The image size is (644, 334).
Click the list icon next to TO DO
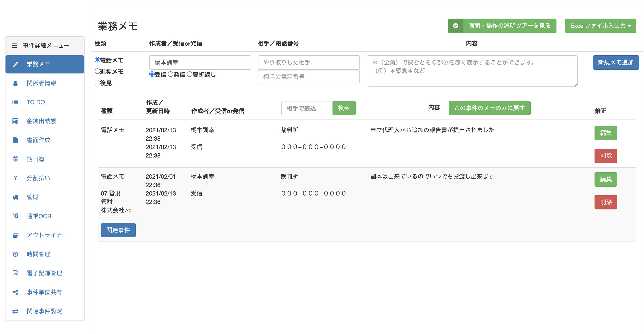pos(15,102)
